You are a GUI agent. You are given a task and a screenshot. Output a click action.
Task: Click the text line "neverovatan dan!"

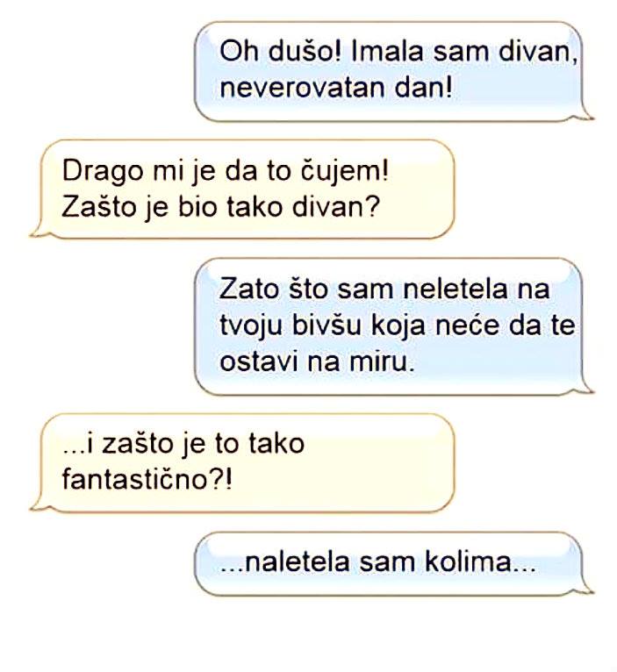pos(336,89)
